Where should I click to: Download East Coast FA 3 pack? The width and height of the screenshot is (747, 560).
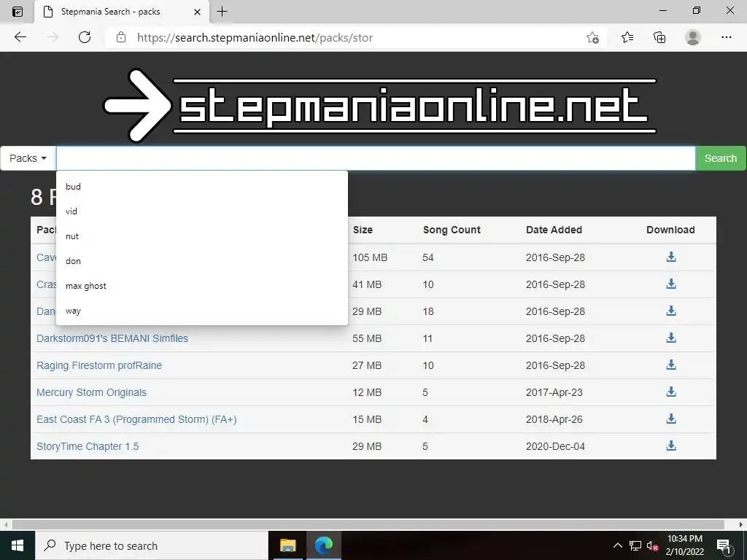pyautogui.click(x=671, y=419)
